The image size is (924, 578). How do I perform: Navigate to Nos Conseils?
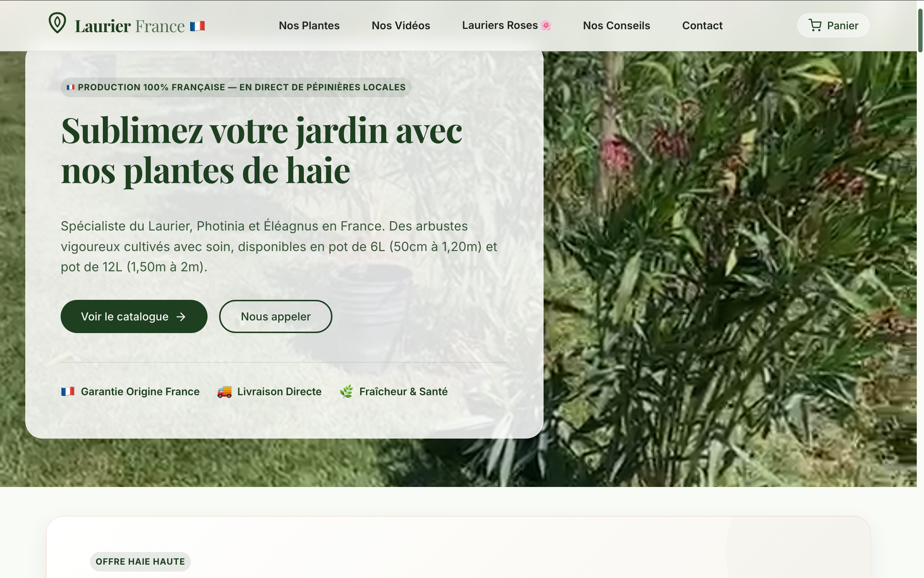click(616, 26)
